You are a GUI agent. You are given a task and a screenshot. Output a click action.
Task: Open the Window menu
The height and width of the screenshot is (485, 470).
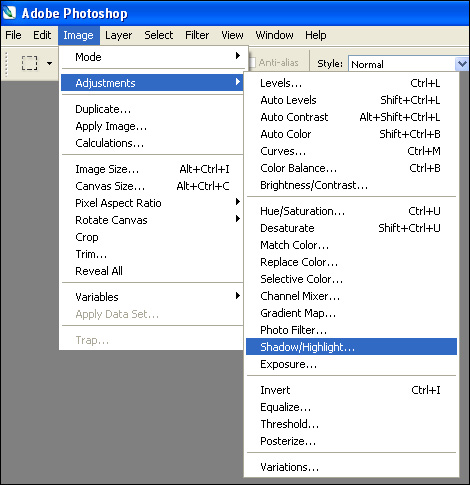(x=274, y=35)
